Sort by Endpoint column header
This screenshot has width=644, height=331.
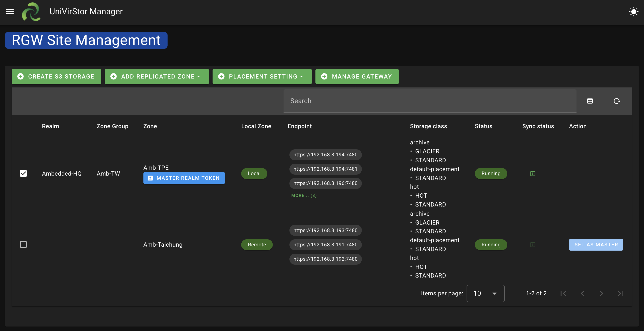300,126
